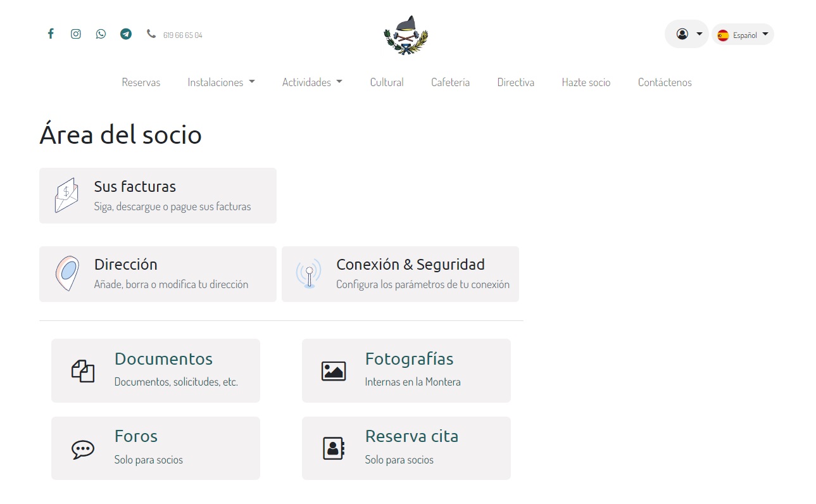Click the club crest logo
Image resolution: width=816 pixels, height=504 pixels.
(x=406, y=35)
